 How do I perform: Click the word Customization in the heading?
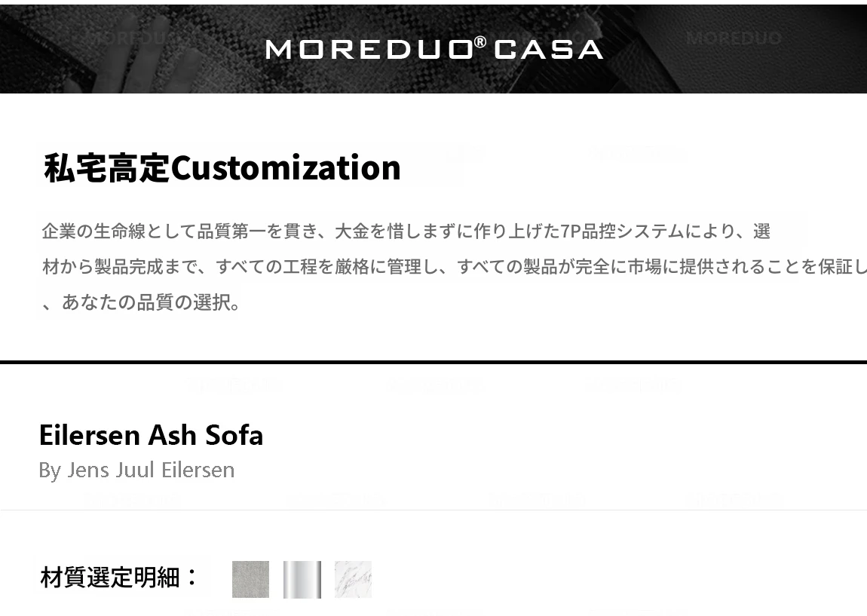pyautogui.click(x=286, y=167)
